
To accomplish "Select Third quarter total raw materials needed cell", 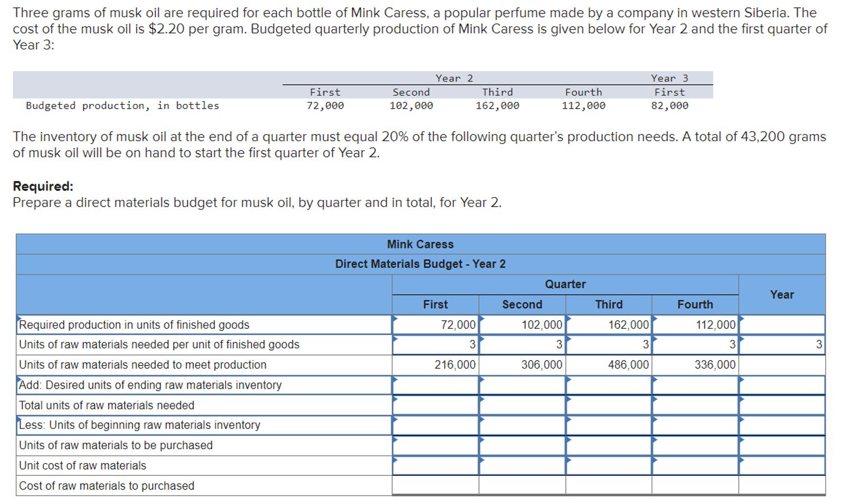I will [609, 405].
